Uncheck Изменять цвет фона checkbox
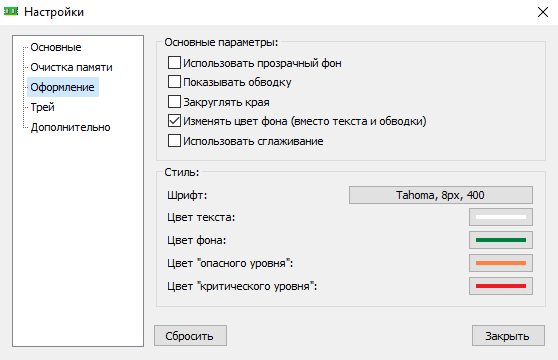 click(x=174, y=121)
